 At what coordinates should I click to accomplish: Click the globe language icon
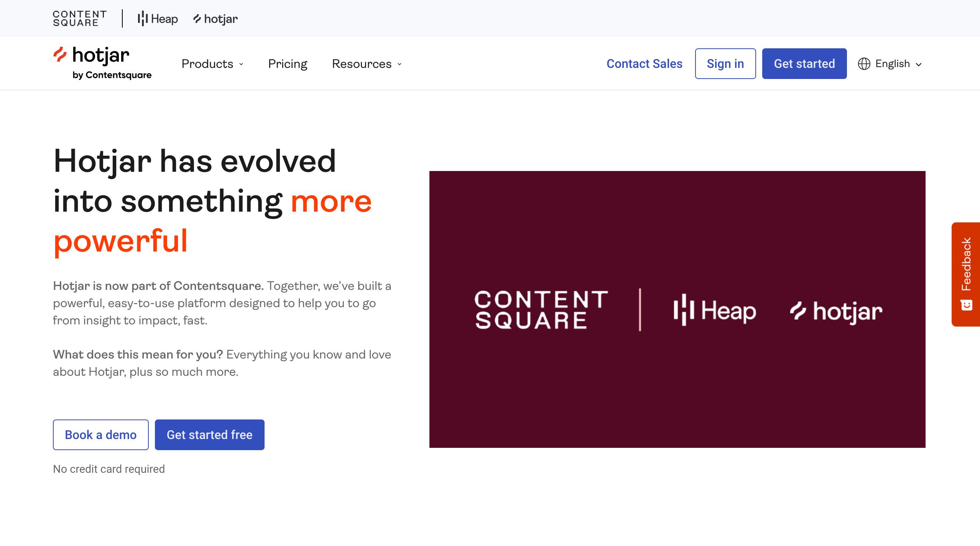coord(864,64)
